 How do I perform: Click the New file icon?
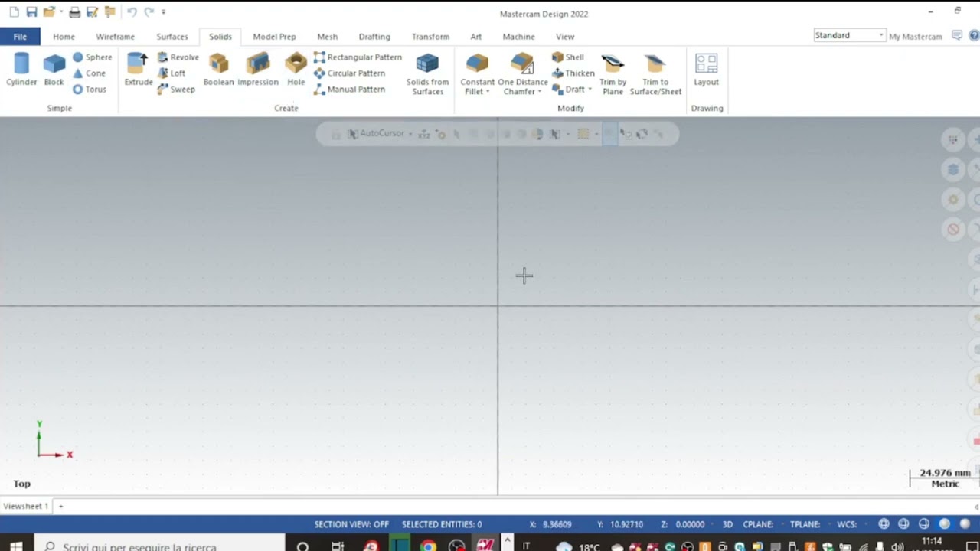coord(14,12)
